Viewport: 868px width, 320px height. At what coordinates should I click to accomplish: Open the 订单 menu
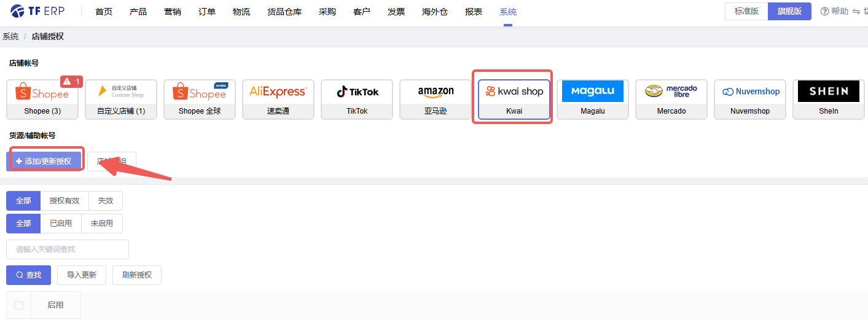pyautogui.click(x=207, y=12)
